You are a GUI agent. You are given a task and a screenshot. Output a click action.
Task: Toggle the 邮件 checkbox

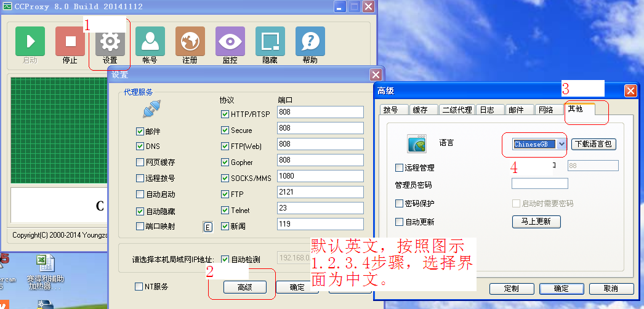point(140,132)
